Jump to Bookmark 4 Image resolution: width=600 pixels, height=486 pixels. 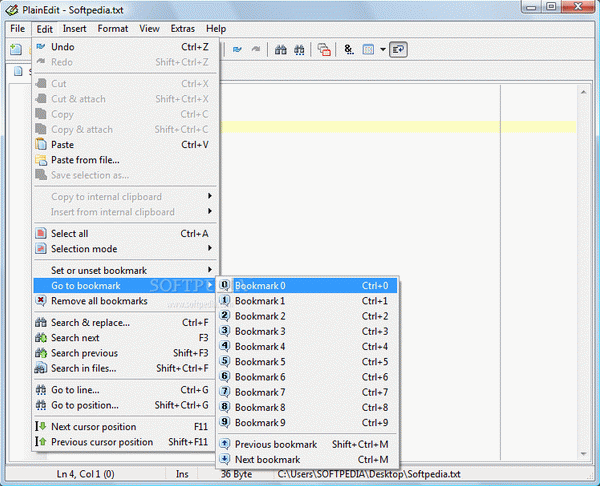(x=308, y=346)
